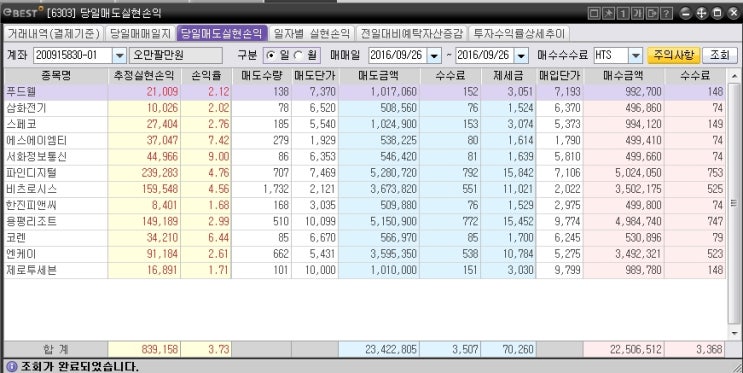Viewport: 743px width, 373px height.
Task: Click the 530,896 buy amount for 코렌
Action: (643, 237)
